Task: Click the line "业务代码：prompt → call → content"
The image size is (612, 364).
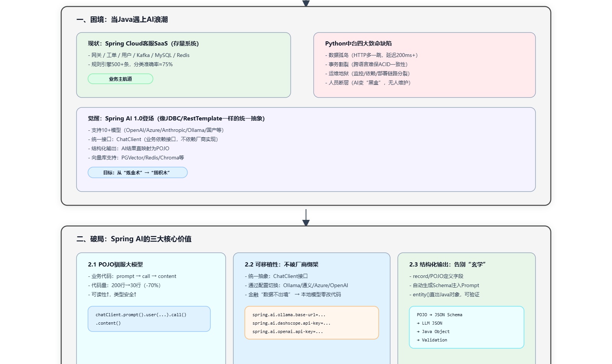Action: click(132, 276)
